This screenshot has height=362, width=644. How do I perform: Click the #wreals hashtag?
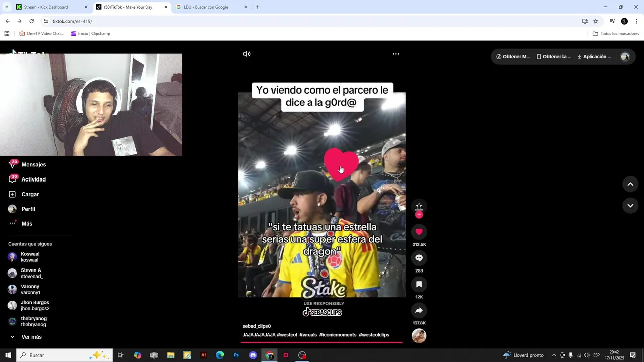pos(308,335)
